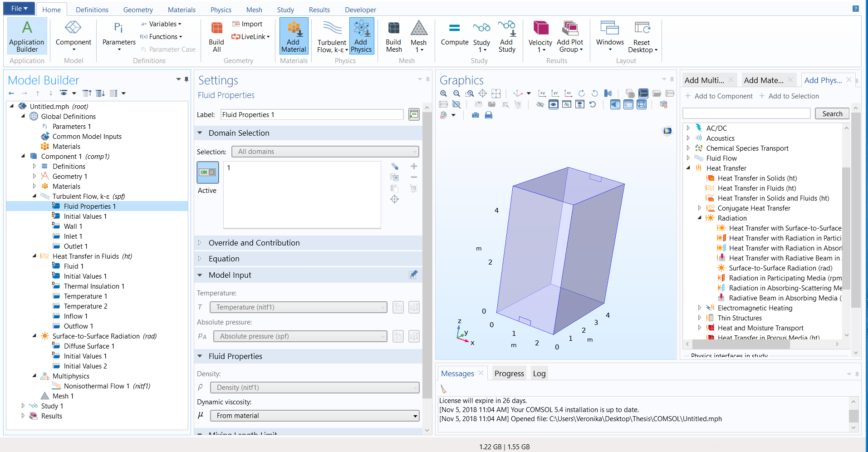Click the Search button
The image size is (868, 452).
pyautogui.click(x=832, y=114)
